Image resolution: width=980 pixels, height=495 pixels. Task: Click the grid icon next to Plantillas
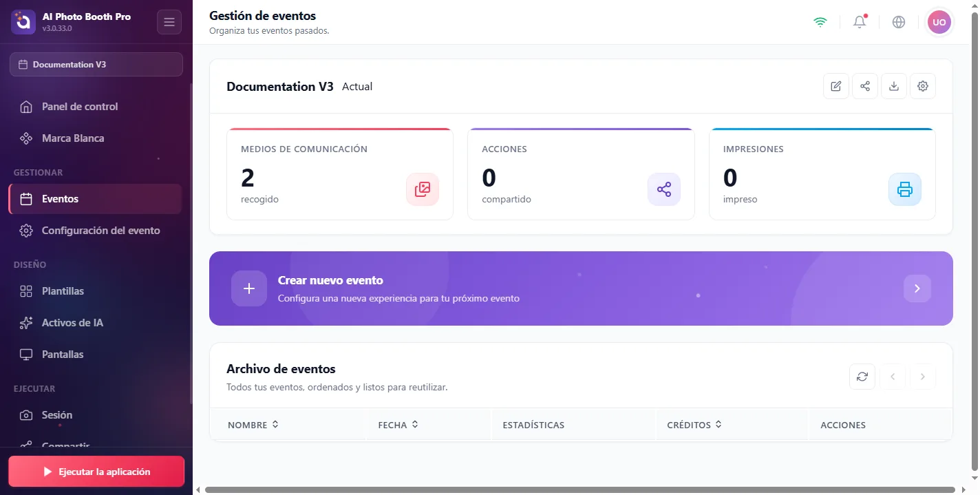tap(26, 291)
